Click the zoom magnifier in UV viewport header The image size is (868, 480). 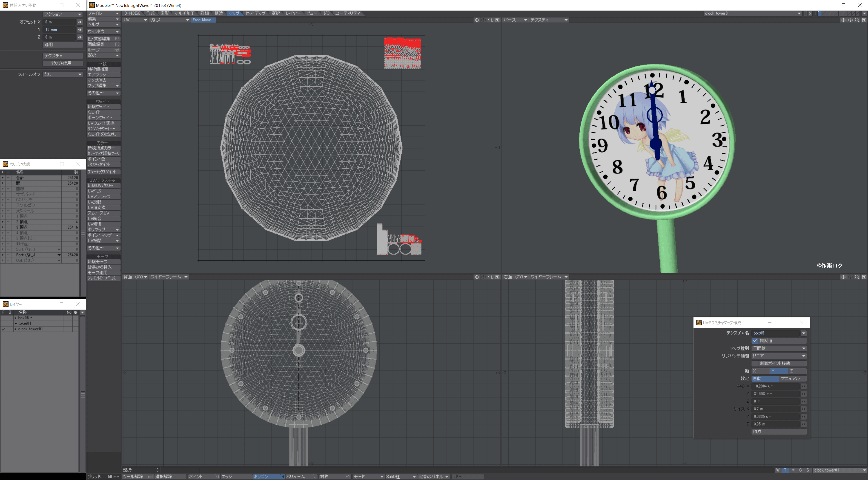pos(491,20)
